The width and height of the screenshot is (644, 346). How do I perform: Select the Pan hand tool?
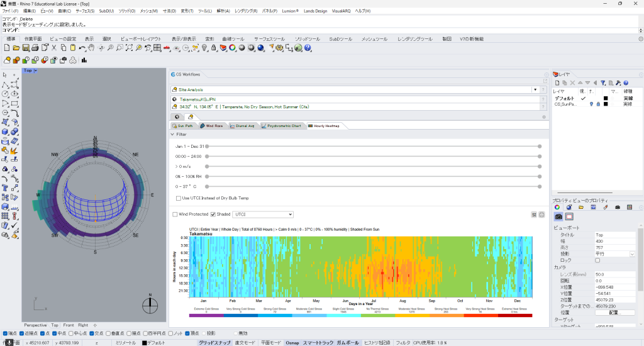pyautogui.click(x=92, y=48)
